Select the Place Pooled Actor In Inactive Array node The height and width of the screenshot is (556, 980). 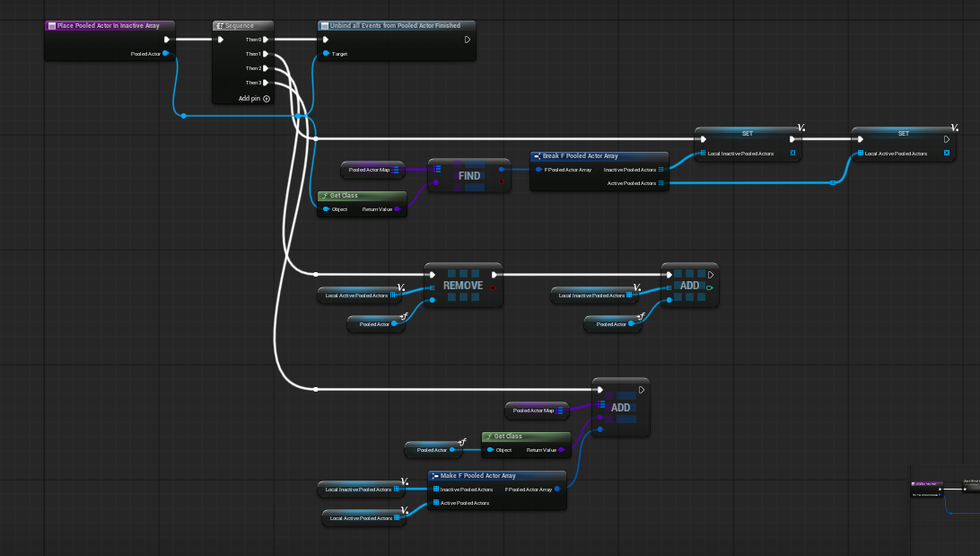click(x=108, y=25)
